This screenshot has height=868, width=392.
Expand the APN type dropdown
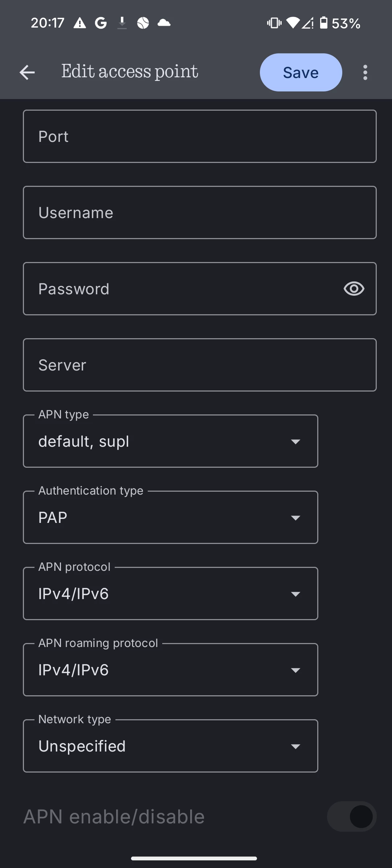coord(171,441)
